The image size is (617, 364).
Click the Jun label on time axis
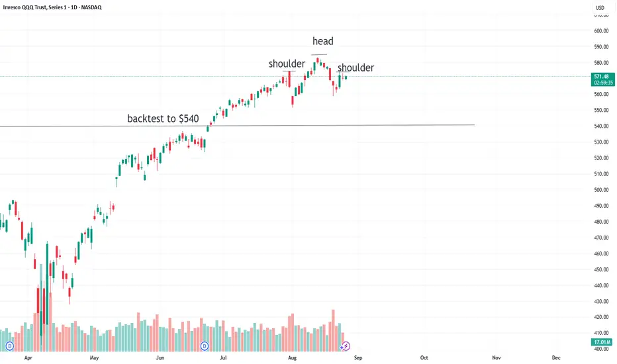coord(160,357)
